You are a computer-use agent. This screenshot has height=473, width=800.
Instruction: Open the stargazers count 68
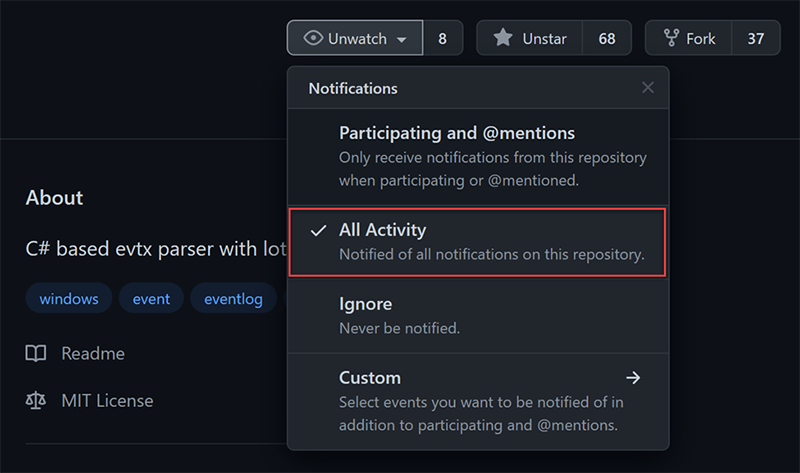coord(607,38)
